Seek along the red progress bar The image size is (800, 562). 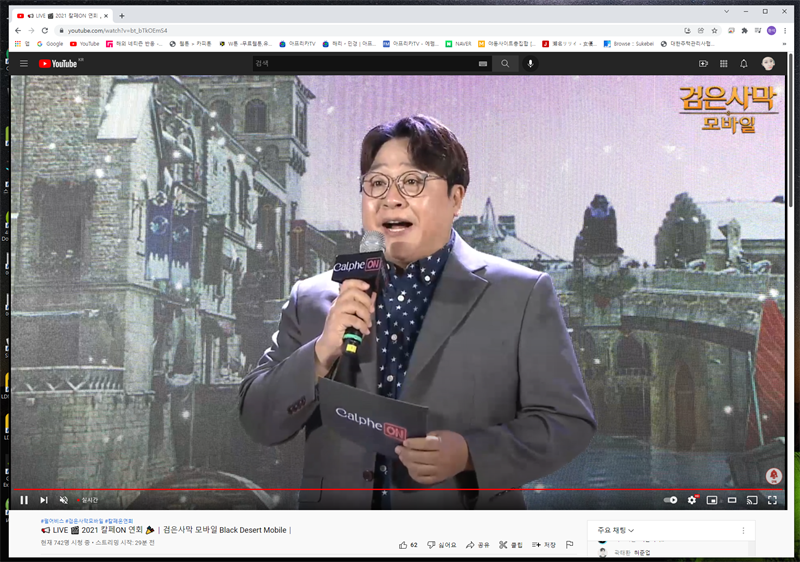click(399, 490)
